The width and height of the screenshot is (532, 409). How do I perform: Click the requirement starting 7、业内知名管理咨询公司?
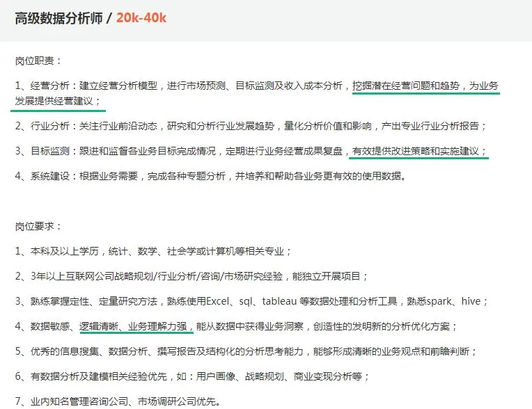(x=118, y=401)
